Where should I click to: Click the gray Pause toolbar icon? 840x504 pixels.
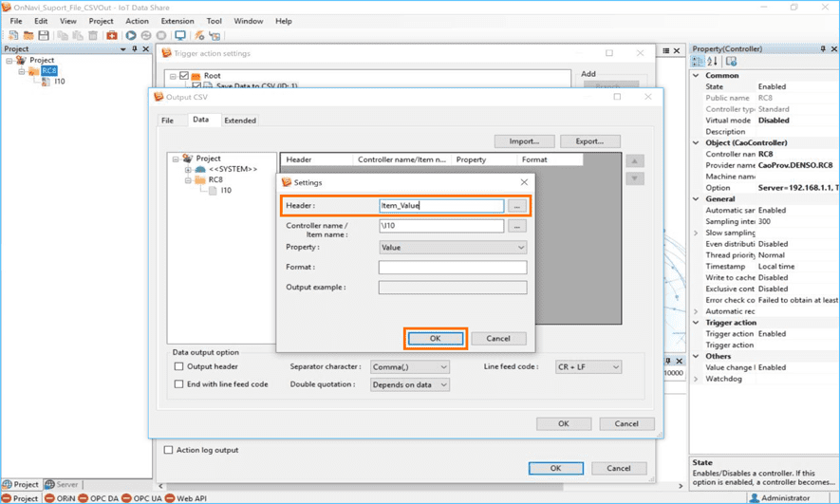[146, 35]
